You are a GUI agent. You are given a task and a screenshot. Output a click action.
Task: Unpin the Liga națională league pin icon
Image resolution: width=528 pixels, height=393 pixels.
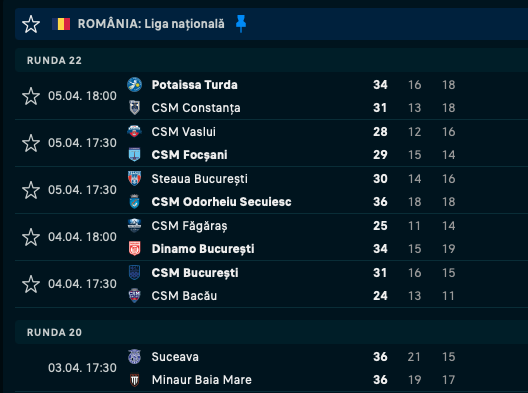pyautogui.click(x=241, y=24)
